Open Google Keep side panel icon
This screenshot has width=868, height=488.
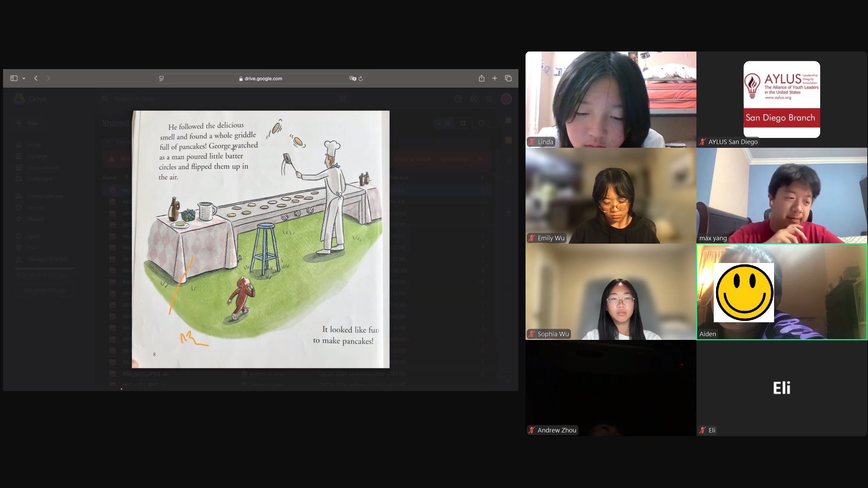coord(508,140)
